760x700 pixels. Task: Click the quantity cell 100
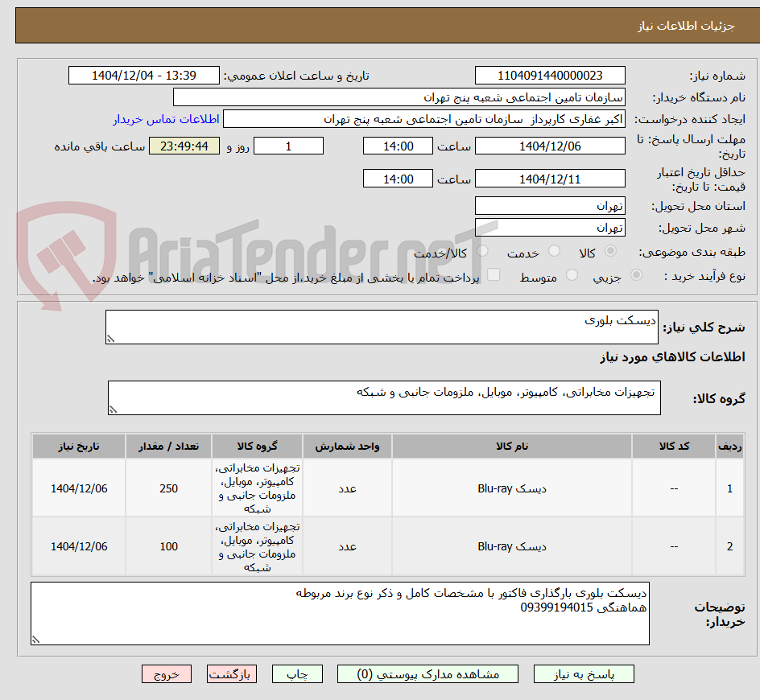pos(169,546)
